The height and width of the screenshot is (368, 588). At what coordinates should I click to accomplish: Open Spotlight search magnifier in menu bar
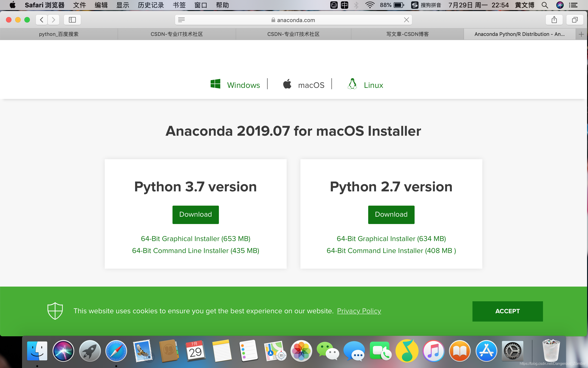pos(545,5)
